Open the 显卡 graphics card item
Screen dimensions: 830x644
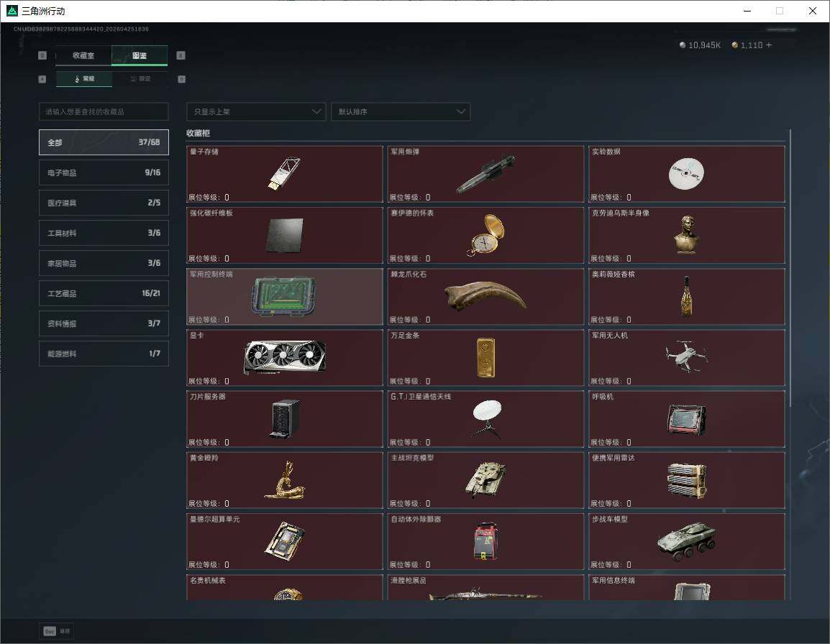[285, 358]
